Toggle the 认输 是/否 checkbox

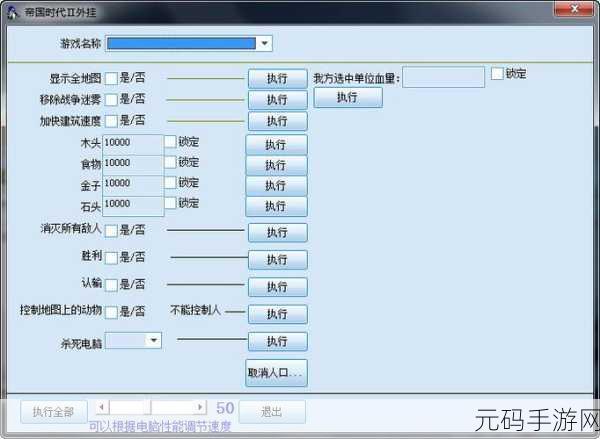pyautogui.click(x=111, y=285)
